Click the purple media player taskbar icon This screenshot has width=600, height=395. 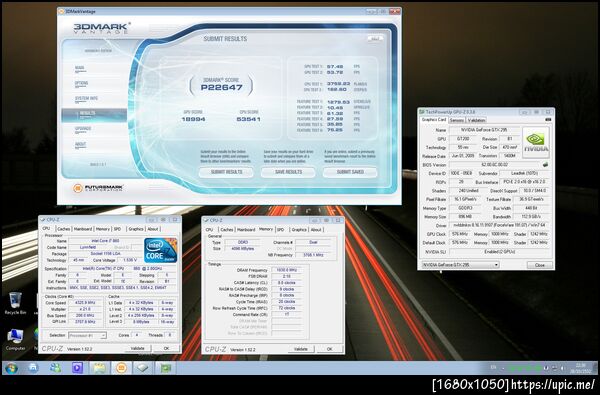point(77,368)
